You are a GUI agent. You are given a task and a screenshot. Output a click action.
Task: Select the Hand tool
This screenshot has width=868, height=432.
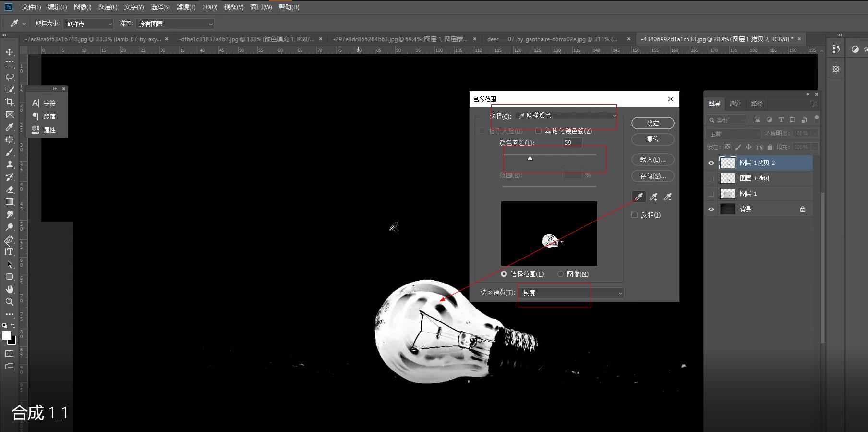10,289
